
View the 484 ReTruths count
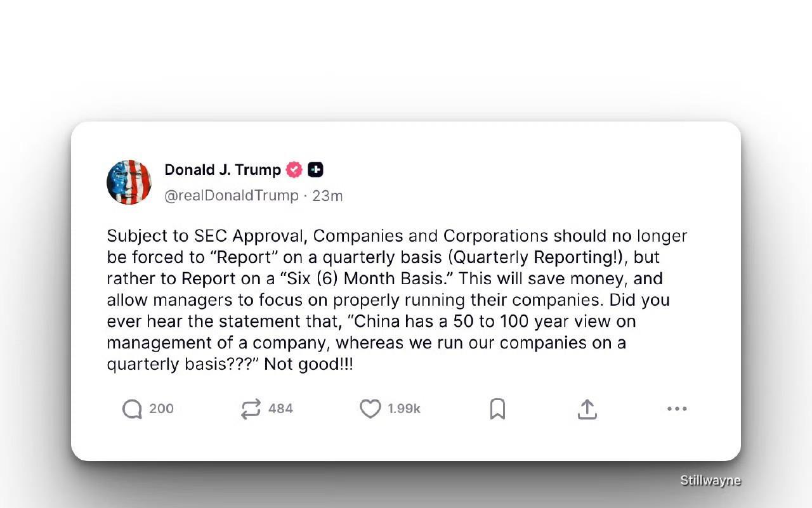point(280,409)
